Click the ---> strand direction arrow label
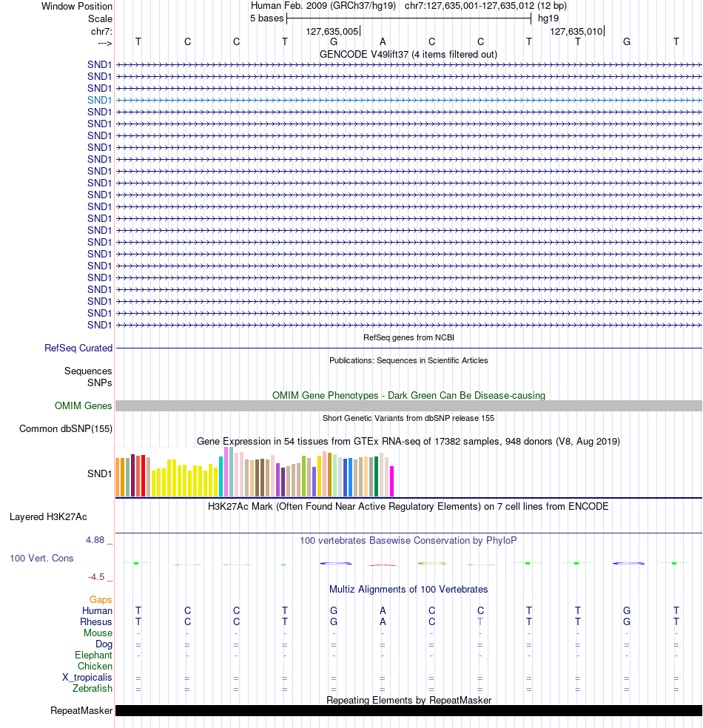703x728 pixels. [105, 43]
